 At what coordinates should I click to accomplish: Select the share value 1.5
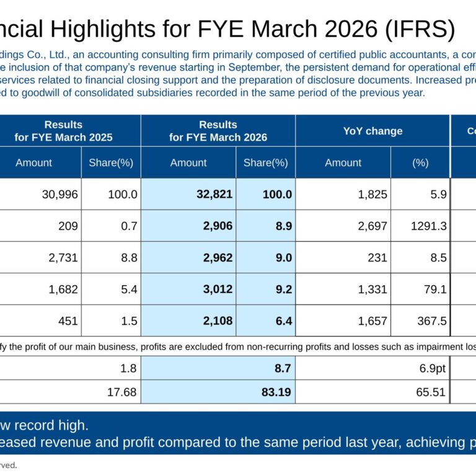pyautogui.click(x=129, y=321)
